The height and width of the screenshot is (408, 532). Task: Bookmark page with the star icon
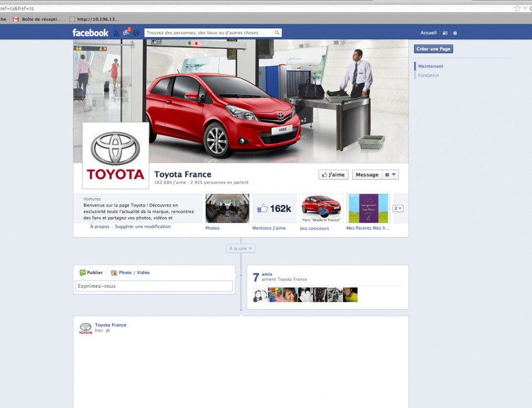click(x=517, y=8)
